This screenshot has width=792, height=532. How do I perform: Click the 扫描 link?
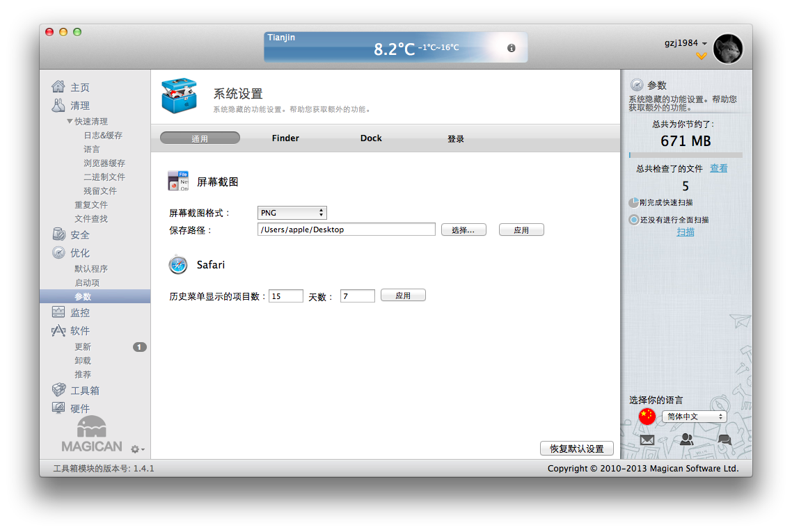click(x=686, y=232)
